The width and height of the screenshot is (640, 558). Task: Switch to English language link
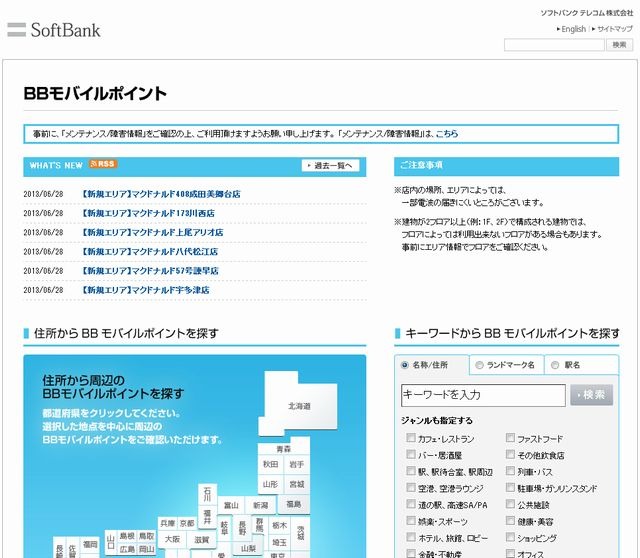pos(573,29)
